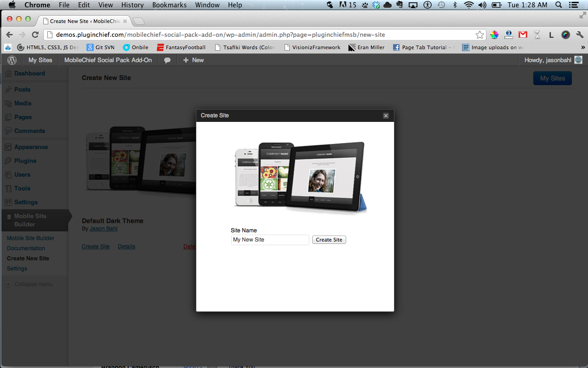The image size is (588, 368).
Task: Click the devices preview image in dialog
Action: (301, 177)
